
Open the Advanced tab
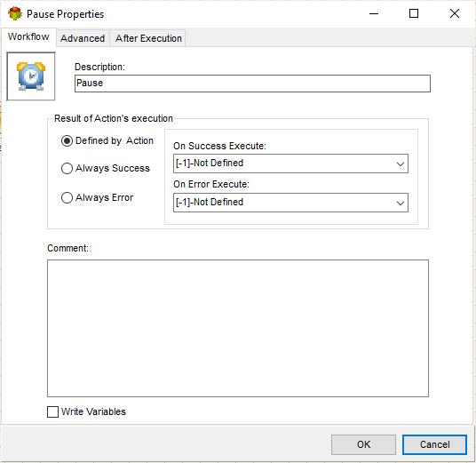coord(83,38)
